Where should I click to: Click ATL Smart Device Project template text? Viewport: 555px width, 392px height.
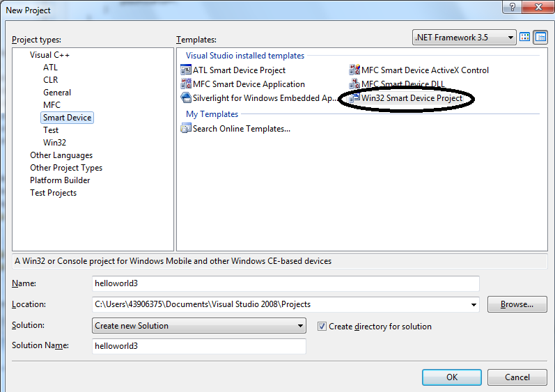239,70
